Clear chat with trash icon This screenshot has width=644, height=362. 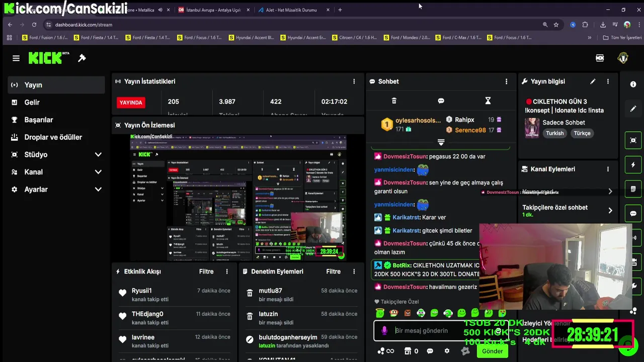pos(394,101)
